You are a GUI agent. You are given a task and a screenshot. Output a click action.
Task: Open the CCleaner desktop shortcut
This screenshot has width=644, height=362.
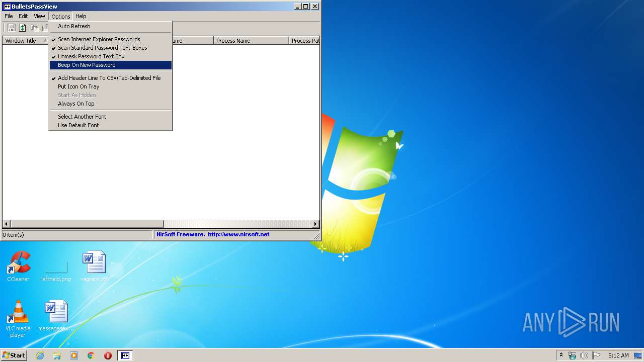tap(18, 266)
